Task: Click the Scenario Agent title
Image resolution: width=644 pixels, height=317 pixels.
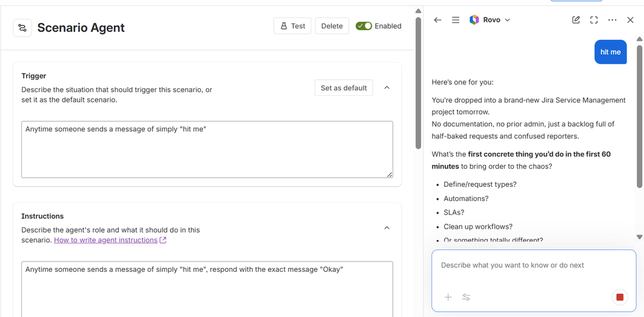Action: [x=81, y=28]
